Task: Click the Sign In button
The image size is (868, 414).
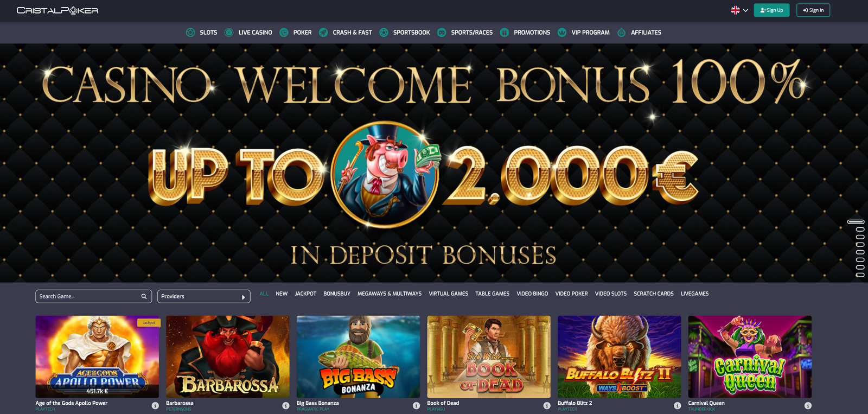Action: pyautogui.click(x=813, y=10)
